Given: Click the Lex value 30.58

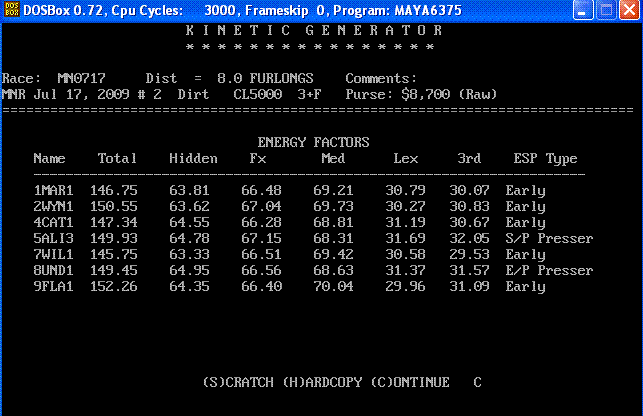Looking at the screenshot, I should [406, 254].
